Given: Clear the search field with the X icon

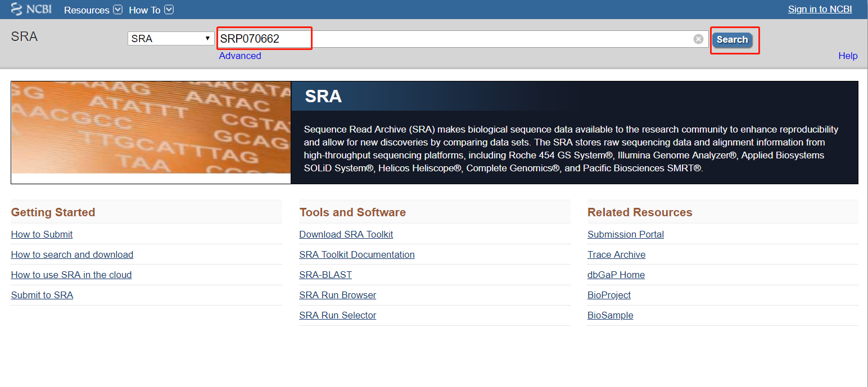Looking at the screenshot, I should pos(698,39).
